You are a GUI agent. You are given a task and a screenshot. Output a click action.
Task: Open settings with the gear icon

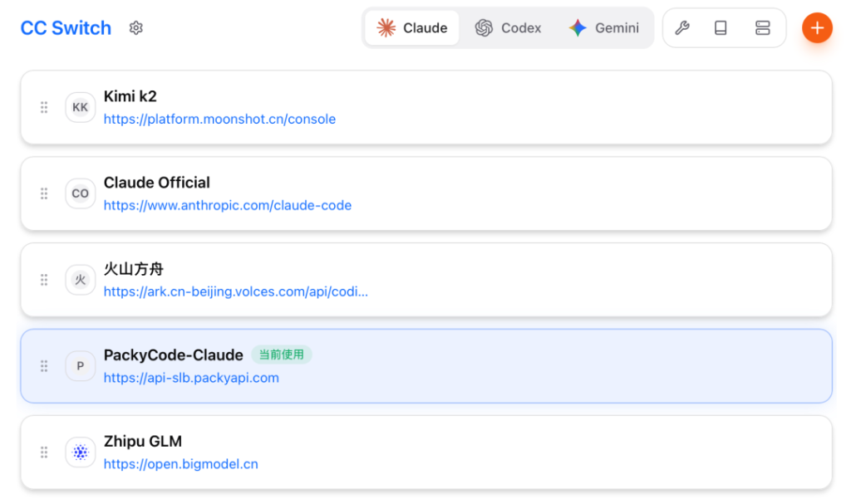136,28
